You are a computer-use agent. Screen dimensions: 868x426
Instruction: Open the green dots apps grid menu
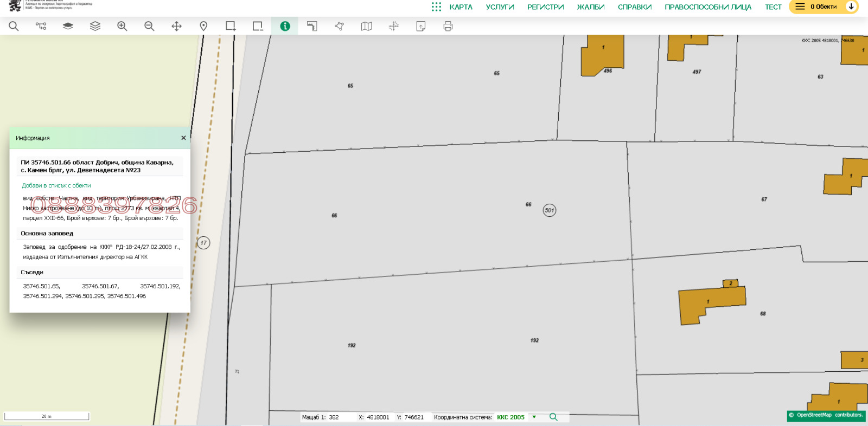[x=436, y=7]
